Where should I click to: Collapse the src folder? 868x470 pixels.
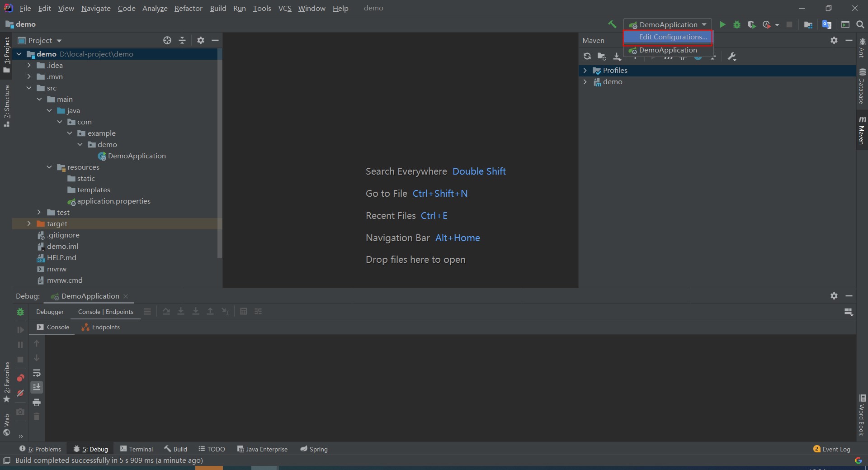click(x=29, y=88)
